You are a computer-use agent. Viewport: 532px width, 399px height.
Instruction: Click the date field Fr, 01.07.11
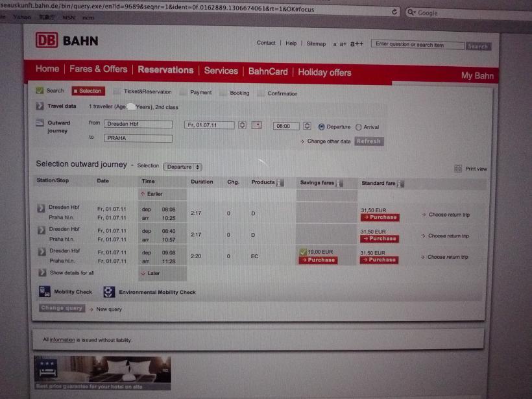point(209,125)
